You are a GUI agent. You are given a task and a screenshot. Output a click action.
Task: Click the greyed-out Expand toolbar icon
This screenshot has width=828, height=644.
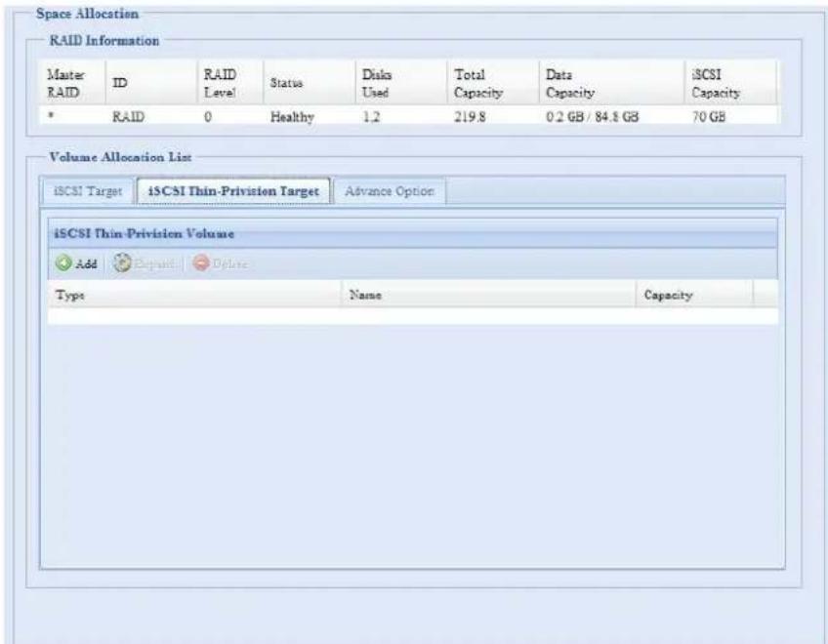click(x=122, y=262)
